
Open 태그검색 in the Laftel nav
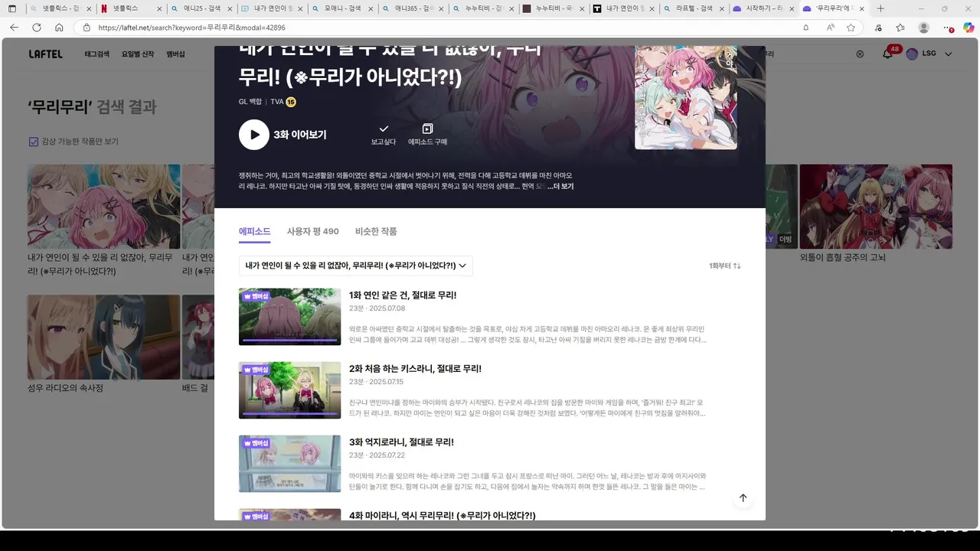point(97,54)
